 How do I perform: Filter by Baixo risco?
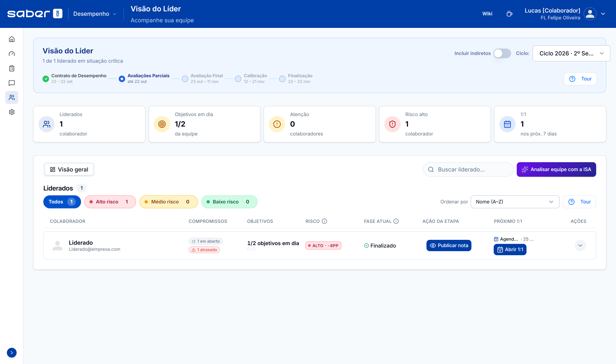pos(229,202)
